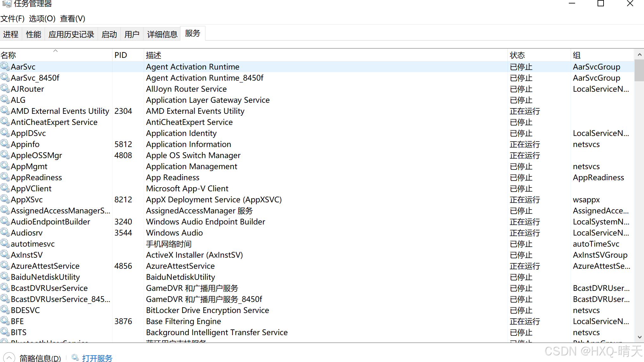This screenshot has height=362, width=644.
Task: Click the service icon for AudioEndpointBuilder
Action: [5, 221]
